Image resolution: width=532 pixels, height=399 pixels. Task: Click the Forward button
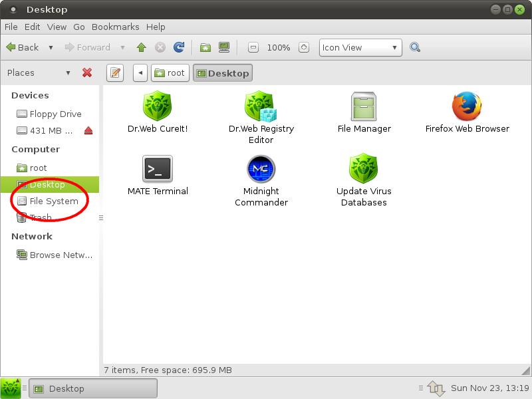88,47
